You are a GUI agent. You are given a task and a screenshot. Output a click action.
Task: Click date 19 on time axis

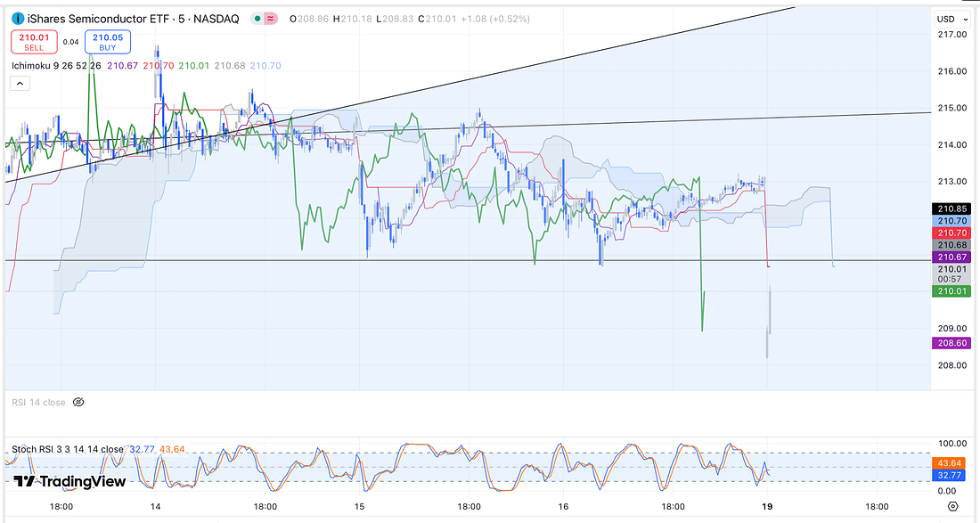coord(767,506)
